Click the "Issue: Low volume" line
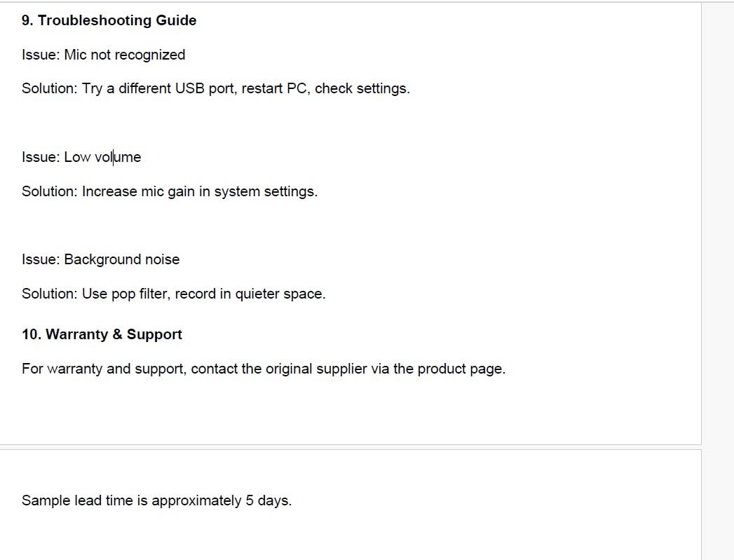This screenshot has height=560, width=734. (x=81, y=157)
